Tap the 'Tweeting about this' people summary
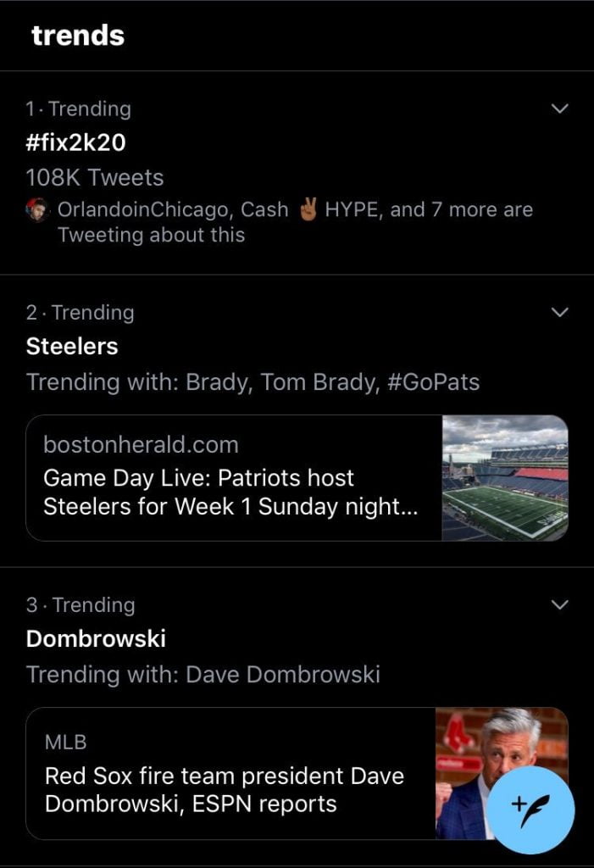594x868 pixels. 295,222
